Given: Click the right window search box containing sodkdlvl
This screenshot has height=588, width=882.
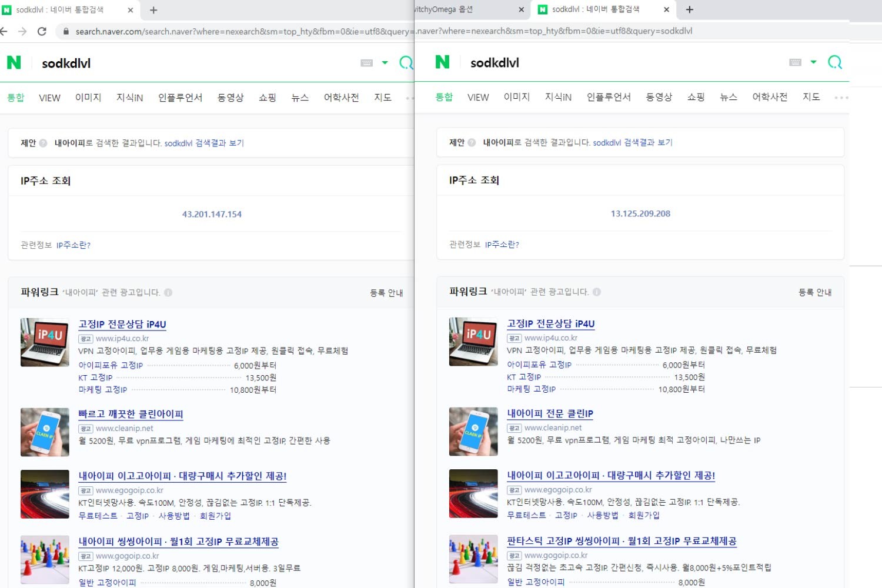Looking at the screenshot, I should point(623,62).
